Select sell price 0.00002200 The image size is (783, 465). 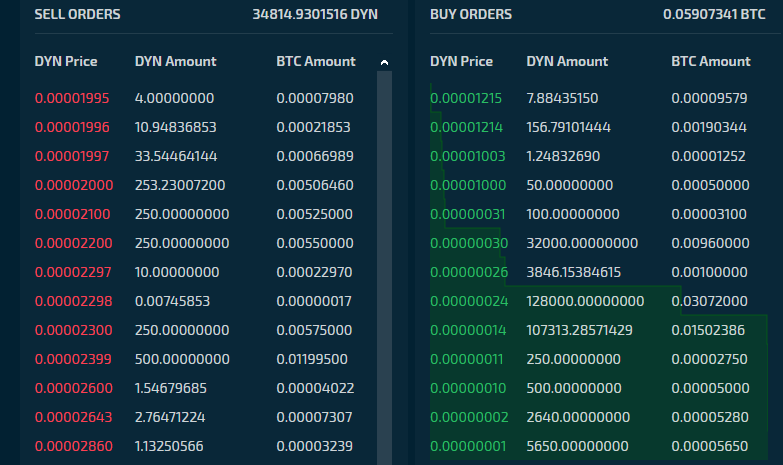pos(73,243)
